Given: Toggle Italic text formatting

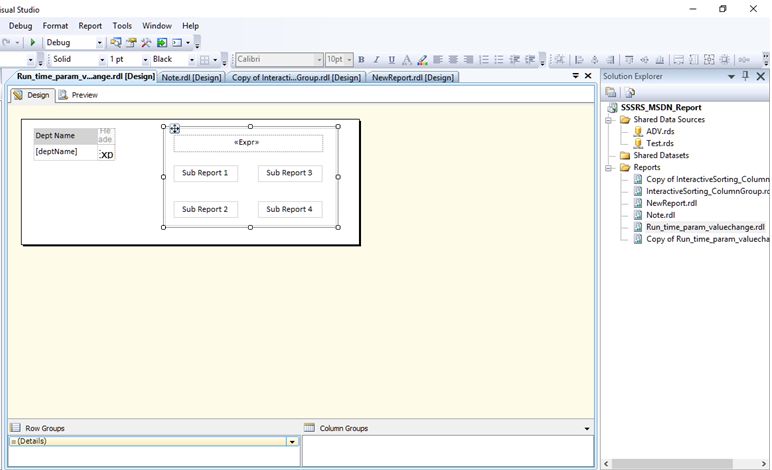Looking at the screenshot, I should pos(376,60).
